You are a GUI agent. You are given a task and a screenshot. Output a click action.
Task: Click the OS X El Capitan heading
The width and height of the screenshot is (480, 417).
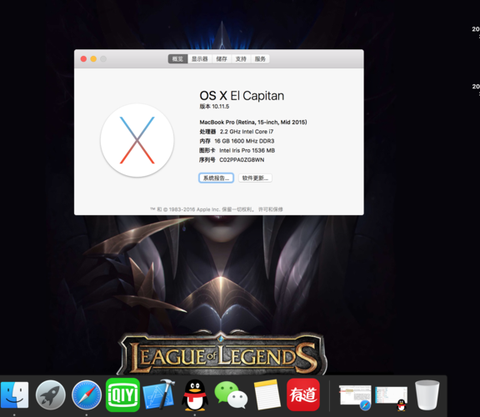click(x=242, y=96)
